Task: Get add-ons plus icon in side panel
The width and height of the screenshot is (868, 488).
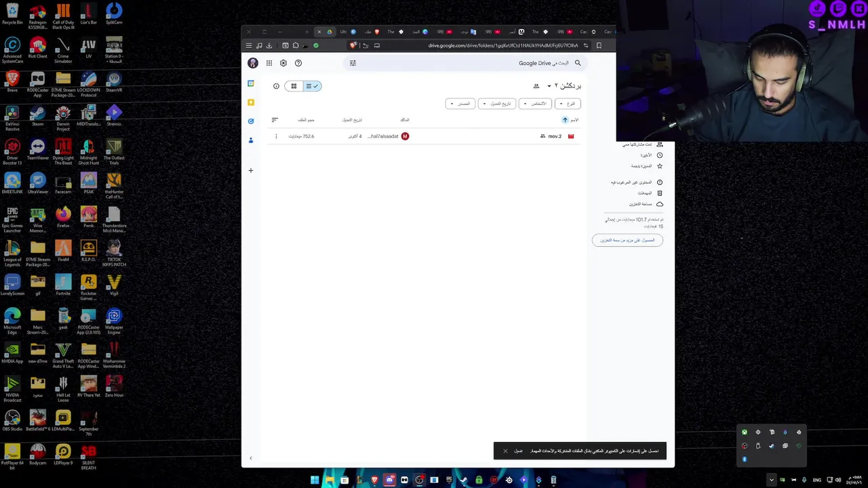Action: coord(251,171)
